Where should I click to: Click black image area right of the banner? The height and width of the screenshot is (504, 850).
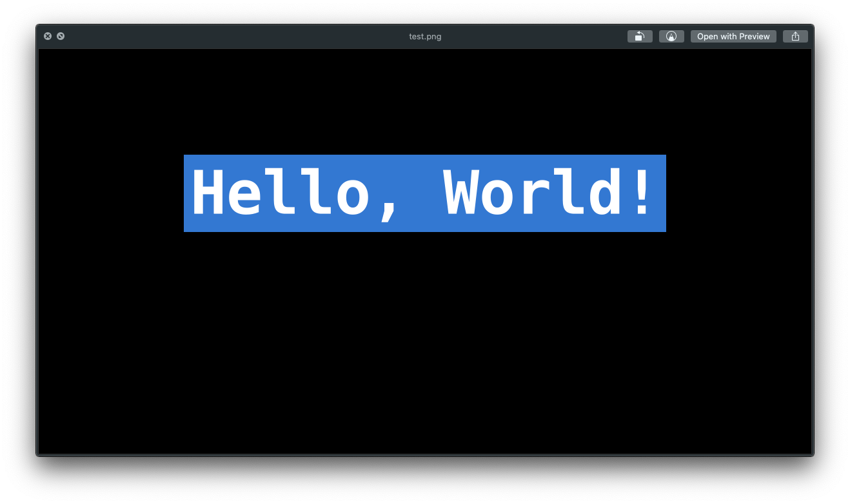click(738, 193)
